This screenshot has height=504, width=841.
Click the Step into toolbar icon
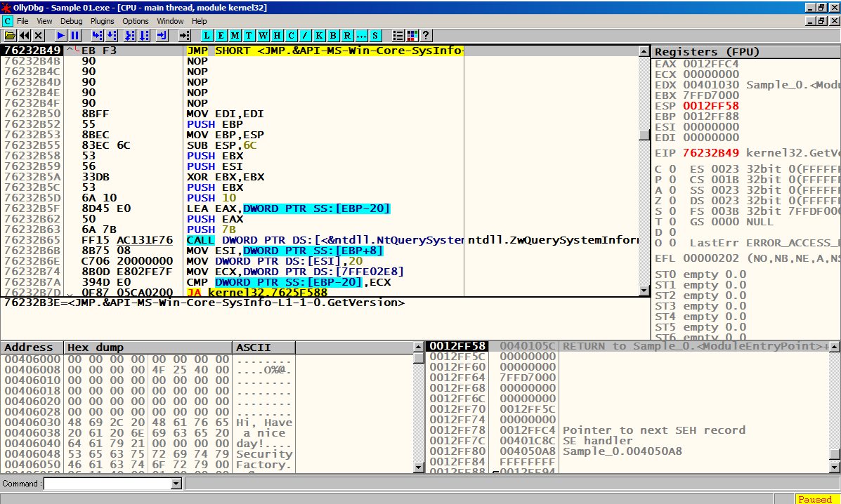[x=97, y=35]
